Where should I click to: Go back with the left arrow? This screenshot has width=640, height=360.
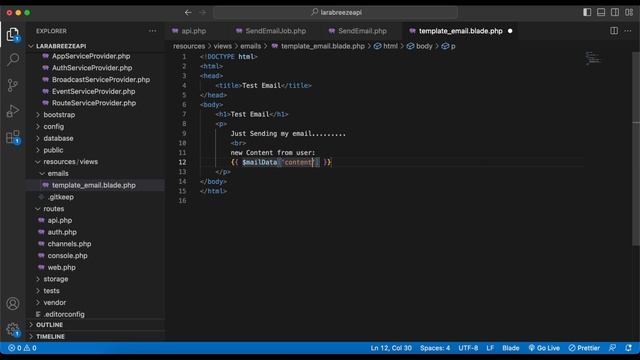click(x=188, y=13)
